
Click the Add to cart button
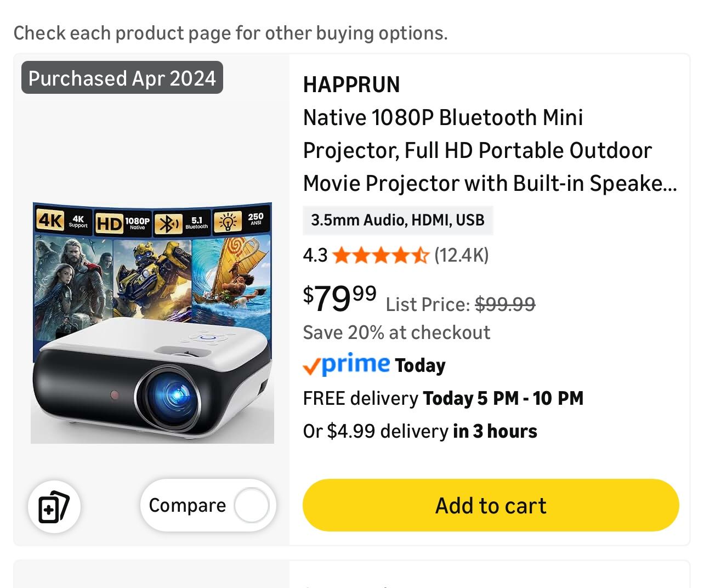pos(490,505)
